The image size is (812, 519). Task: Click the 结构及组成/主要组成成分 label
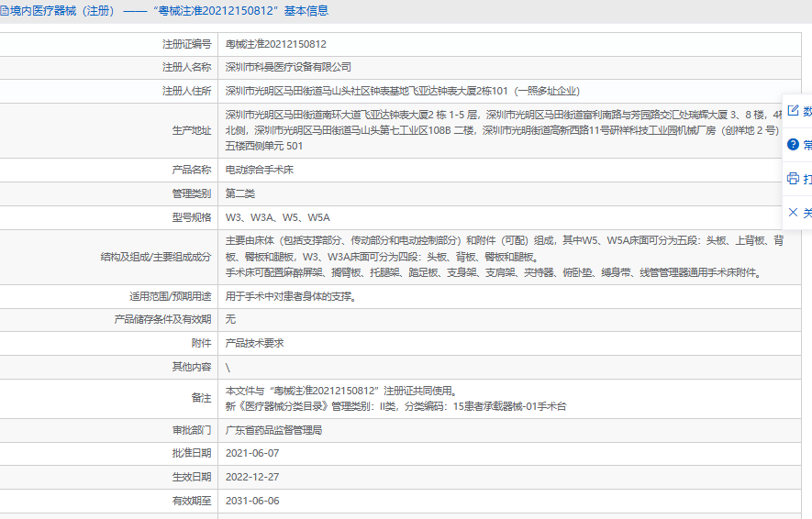tap(156, 257)
